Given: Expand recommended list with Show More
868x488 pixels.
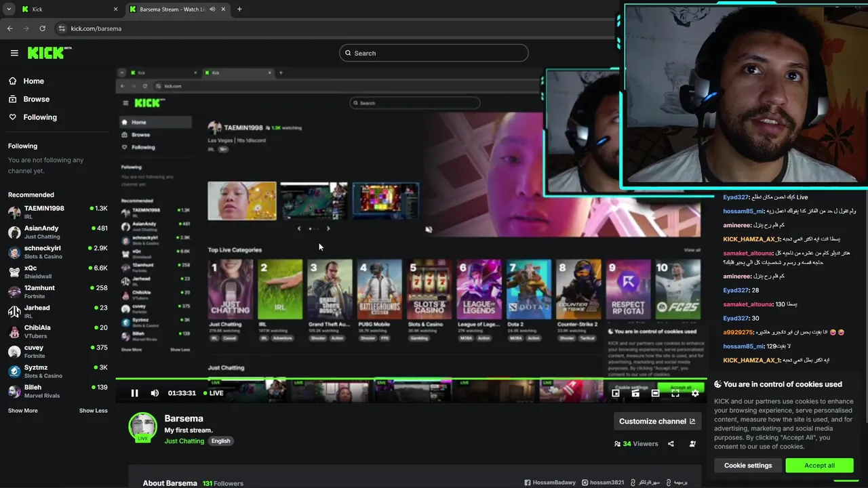Looking at the screenshot, I should [23, 411].
